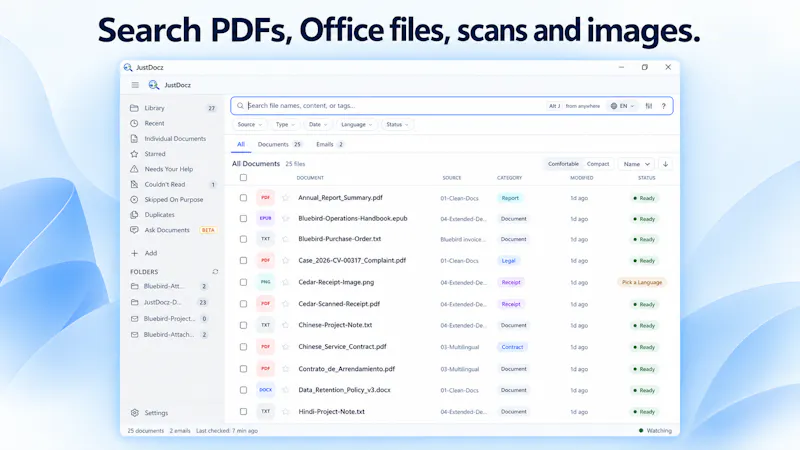Star Cedar-Scanned-Receipt.pdf
The width and height of the screenshot is (800, 450).
285,304
